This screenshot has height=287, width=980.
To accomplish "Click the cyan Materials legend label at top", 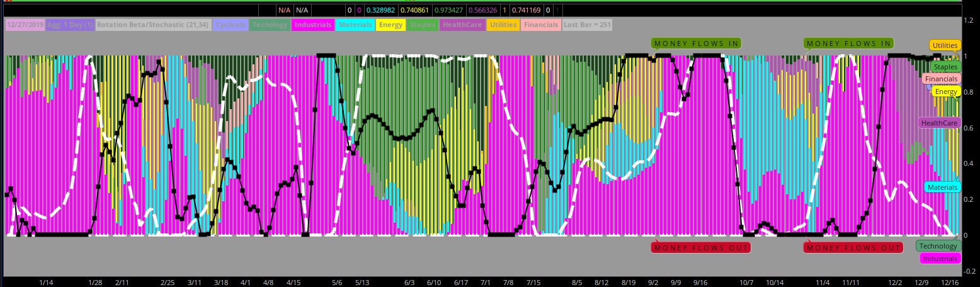I will [x=355, y=25].
